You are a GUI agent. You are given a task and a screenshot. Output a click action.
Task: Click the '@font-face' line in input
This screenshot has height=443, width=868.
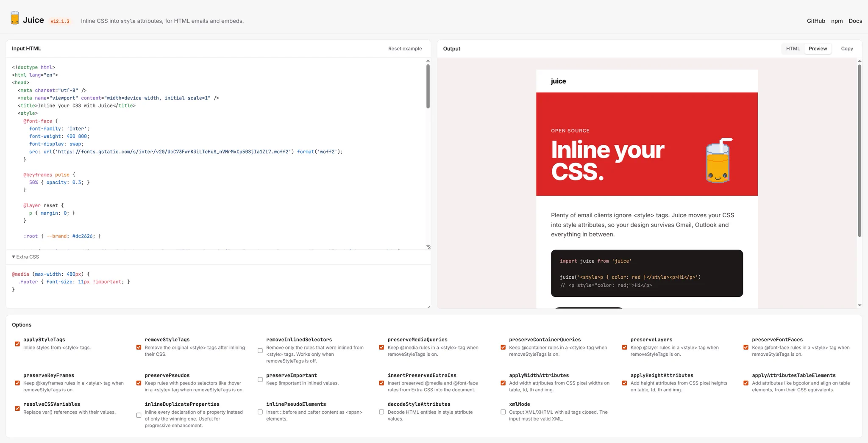click(41, 121)
